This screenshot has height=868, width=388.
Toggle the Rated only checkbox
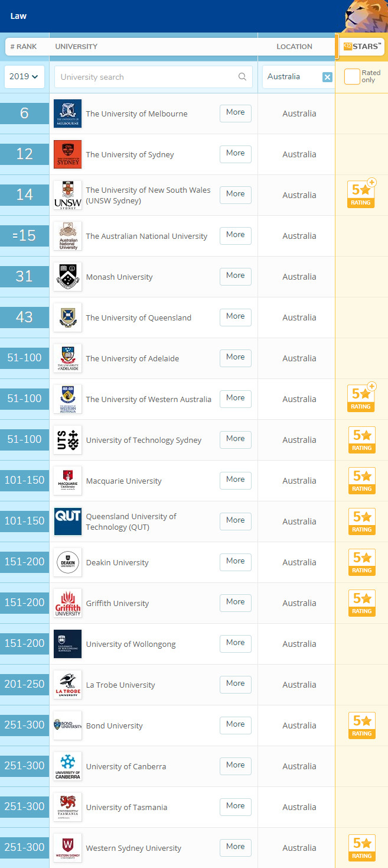coord(352,77)
